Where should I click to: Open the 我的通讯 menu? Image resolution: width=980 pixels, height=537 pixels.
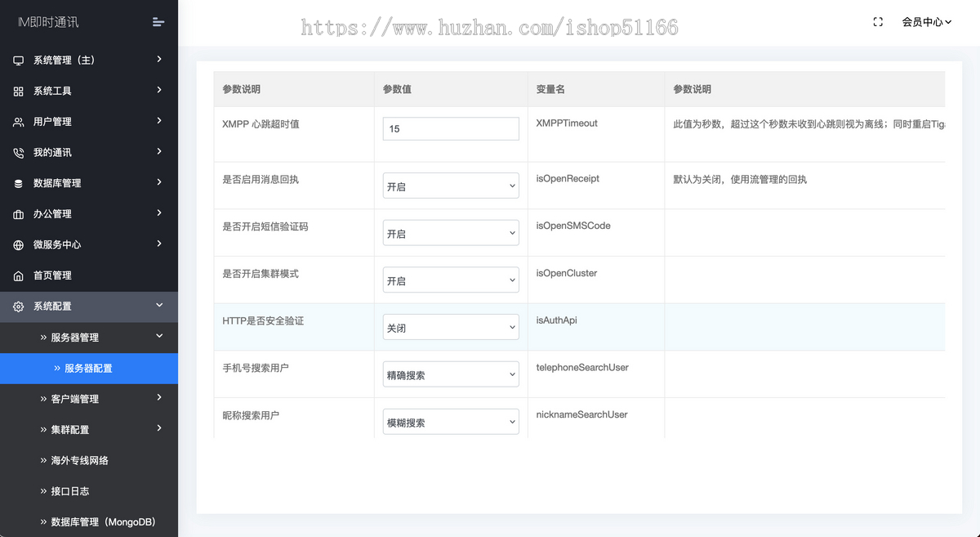89,153
